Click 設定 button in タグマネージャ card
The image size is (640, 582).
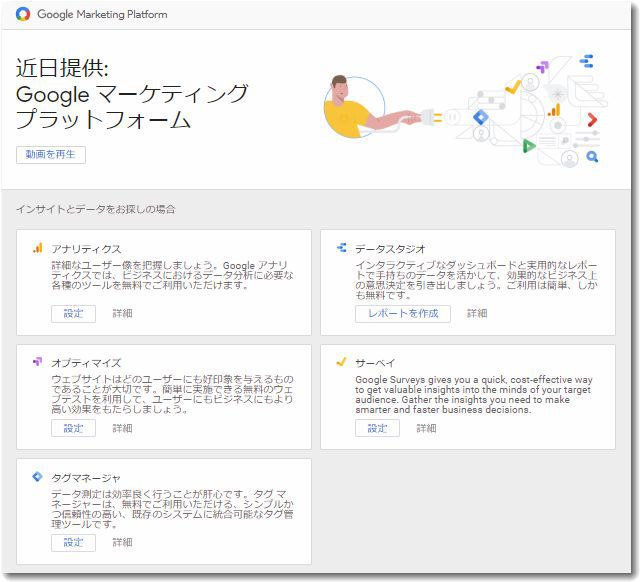pyautogui.click(x=73, y=542)
